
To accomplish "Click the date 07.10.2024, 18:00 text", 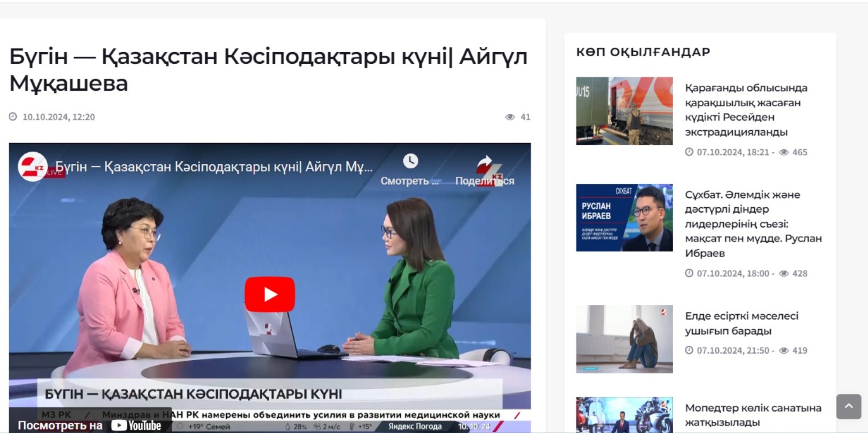I will click(733, 274).
